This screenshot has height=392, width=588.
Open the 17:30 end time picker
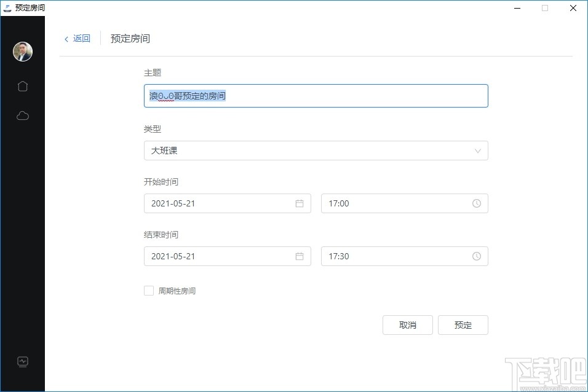[397, 256]
